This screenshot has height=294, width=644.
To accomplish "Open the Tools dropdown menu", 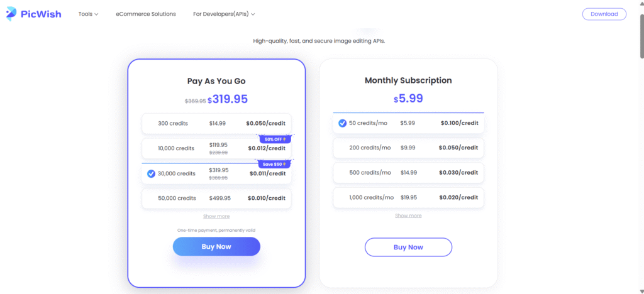I will pyautogui.click(x=88, y=14).
